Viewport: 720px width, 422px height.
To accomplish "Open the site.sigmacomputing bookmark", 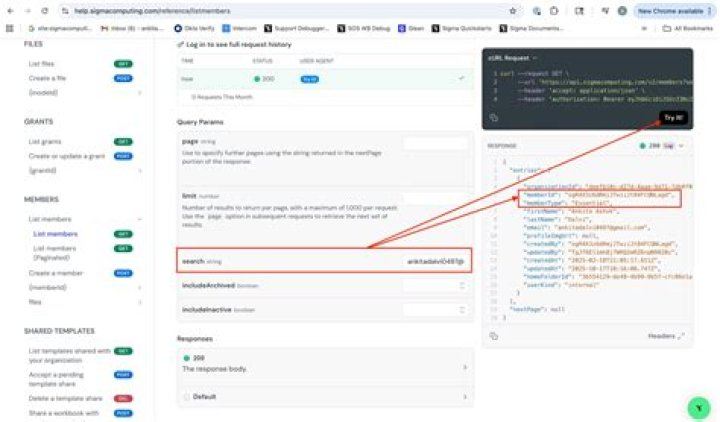I will (x=60, y=28).
